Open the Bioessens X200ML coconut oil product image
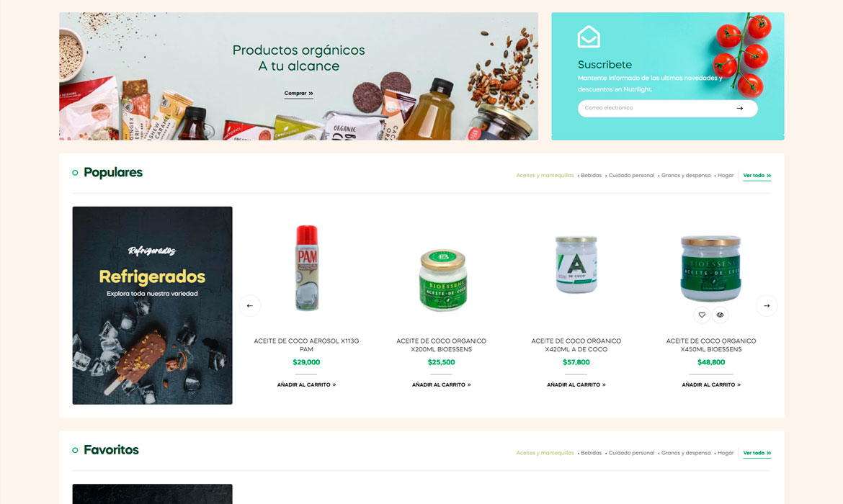This screenshot has width=843, height=504. [442, 280]
